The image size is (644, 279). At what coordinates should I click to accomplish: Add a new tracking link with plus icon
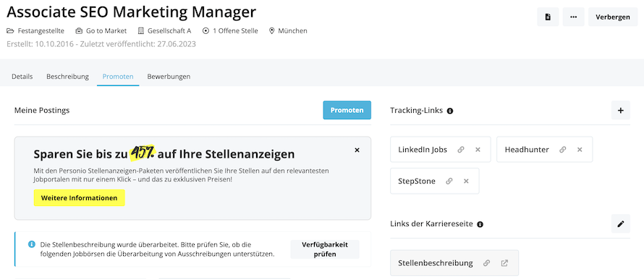(x=621, y=111)
